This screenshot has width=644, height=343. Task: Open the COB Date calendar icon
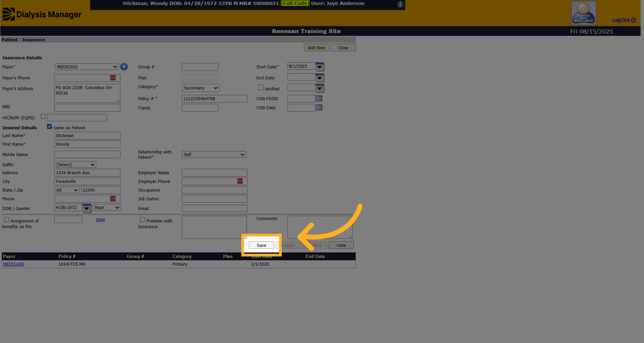click(319, 107)
